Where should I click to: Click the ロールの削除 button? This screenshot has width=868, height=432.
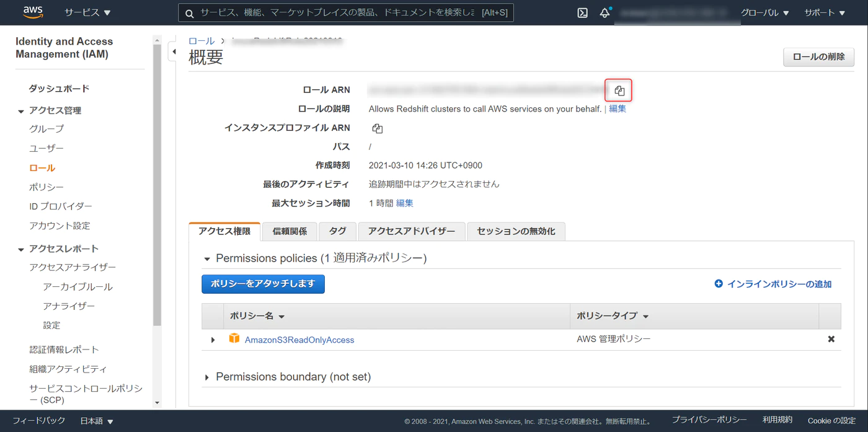click(818, 57)
